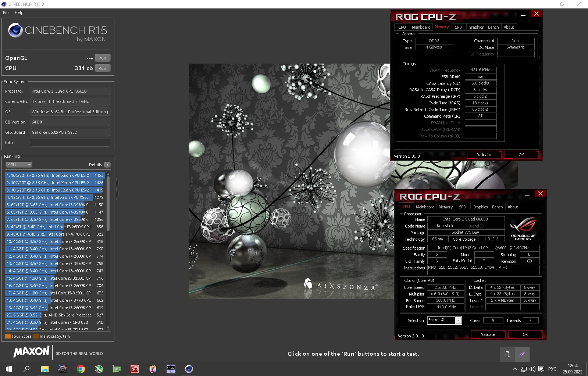Open the Help menu in Cinebench
The width and height of the screenshot is (588, 376).
point(19,12)
